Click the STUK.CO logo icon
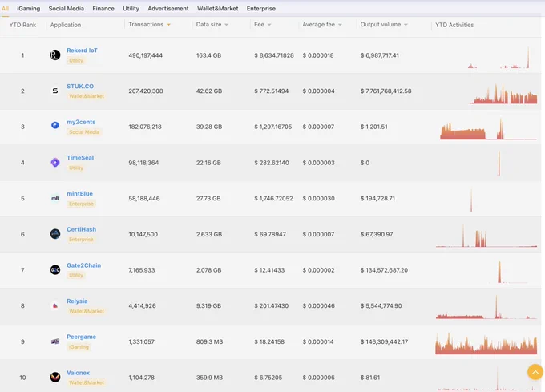 [55, 91]
